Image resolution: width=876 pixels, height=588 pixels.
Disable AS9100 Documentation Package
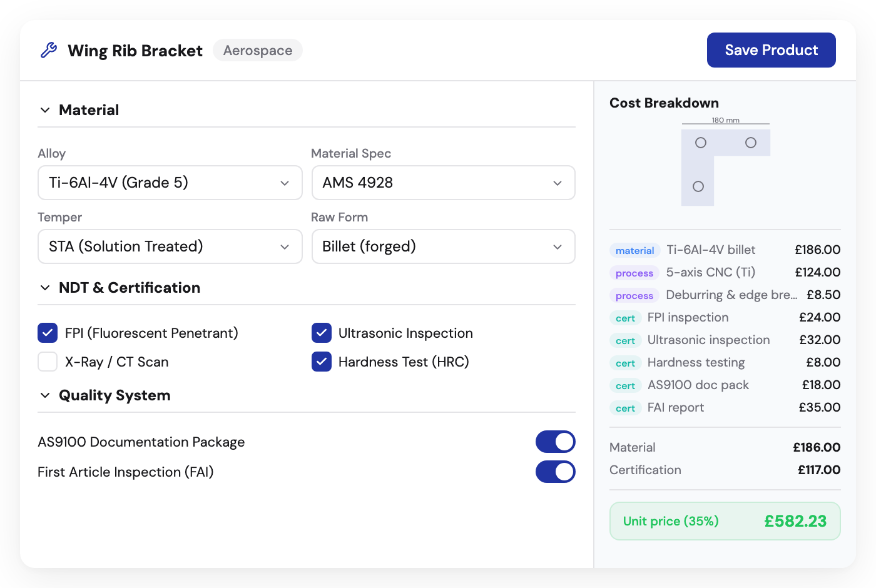556,442
